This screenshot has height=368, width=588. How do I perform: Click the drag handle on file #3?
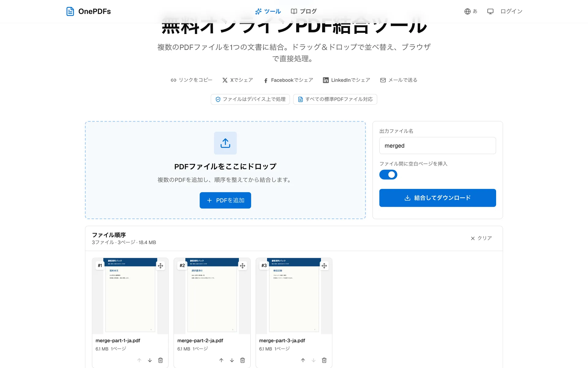(324, 266)
